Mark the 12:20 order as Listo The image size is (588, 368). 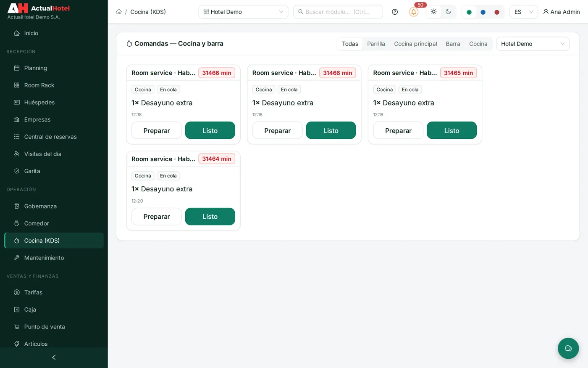click(210, 217)
